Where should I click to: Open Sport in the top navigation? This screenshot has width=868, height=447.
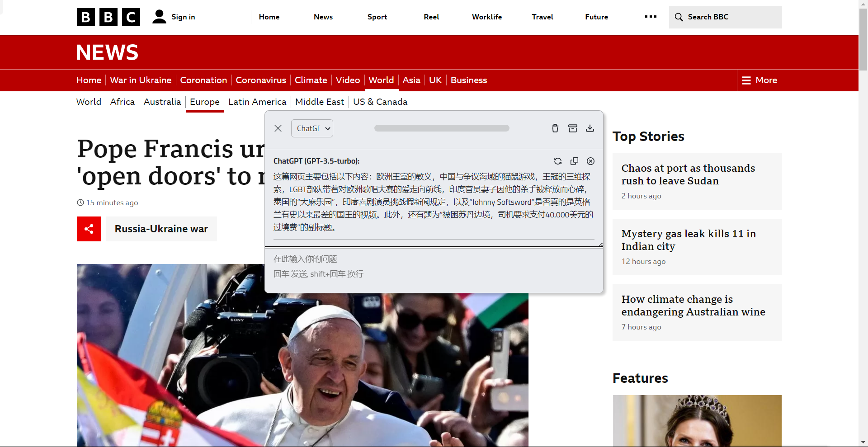coord(377,17)
